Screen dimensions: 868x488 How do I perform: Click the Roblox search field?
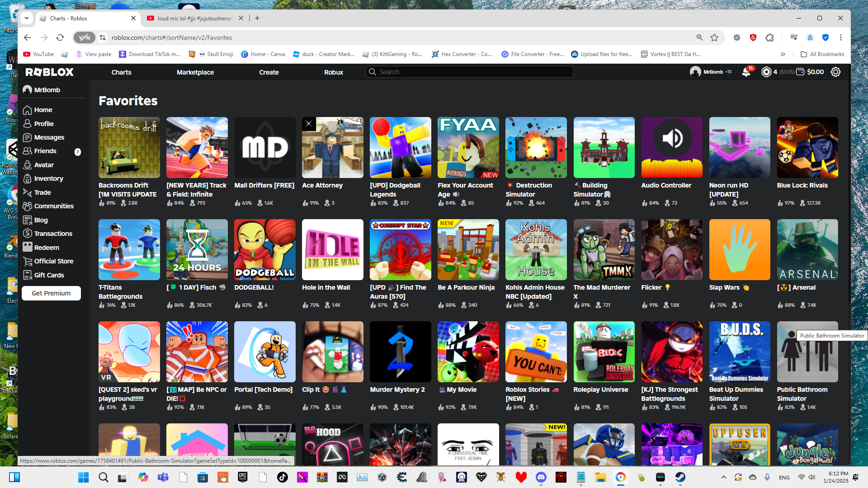(470, 72)
